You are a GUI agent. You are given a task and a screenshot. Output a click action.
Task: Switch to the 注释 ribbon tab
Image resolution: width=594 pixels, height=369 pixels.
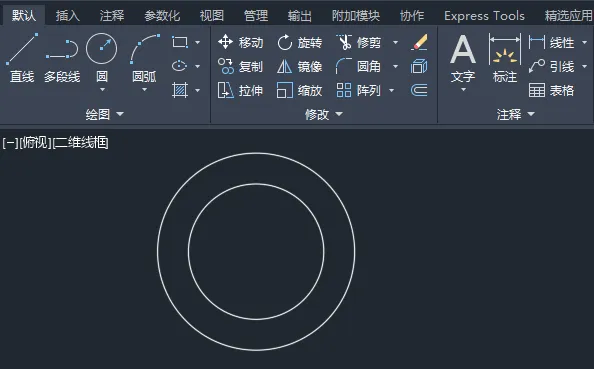pyautogui.click(x=112, y=16)
